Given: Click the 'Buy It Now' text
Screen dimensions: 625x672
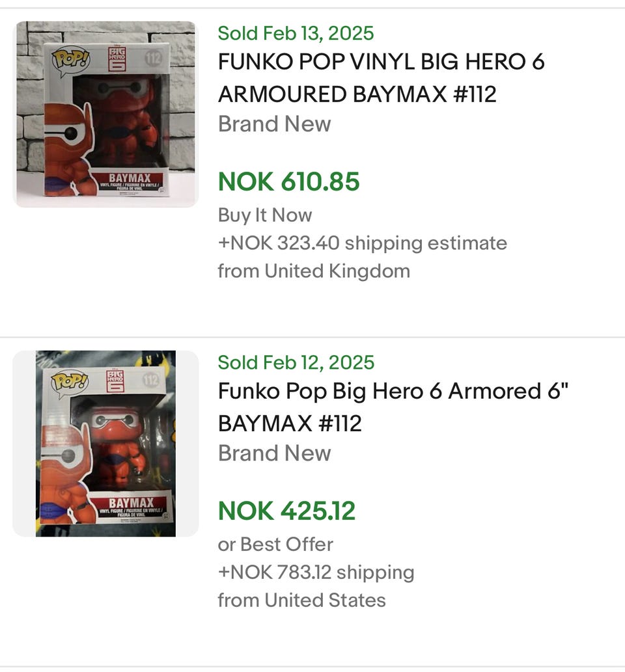Looking at the screenshot, I should (264, 215).
